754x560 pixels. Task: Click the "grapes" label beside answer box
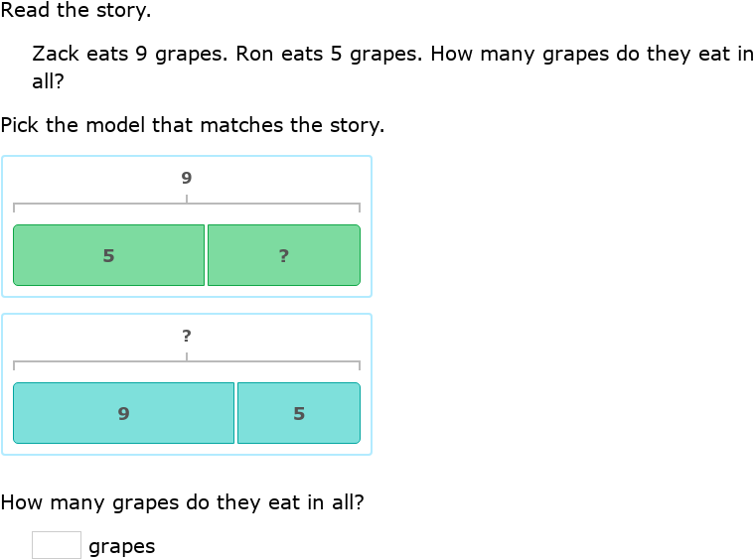tap(121, 546)
